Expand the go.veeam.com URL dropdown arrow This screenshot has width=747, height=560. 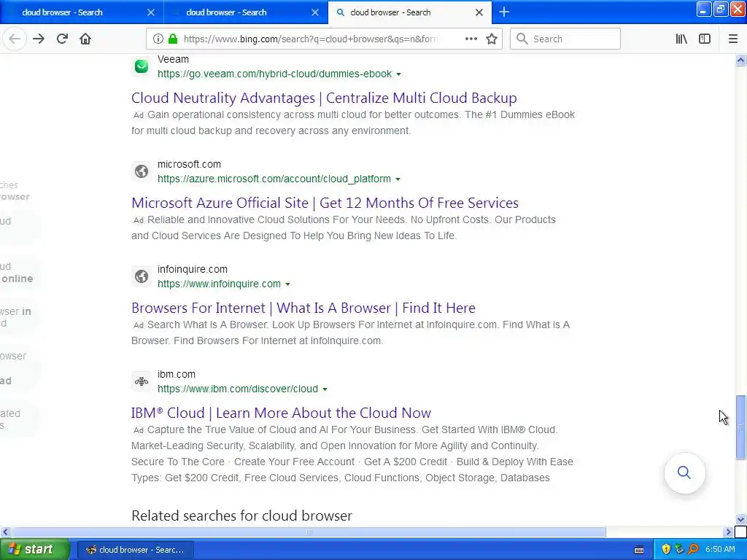pos(399,74)
